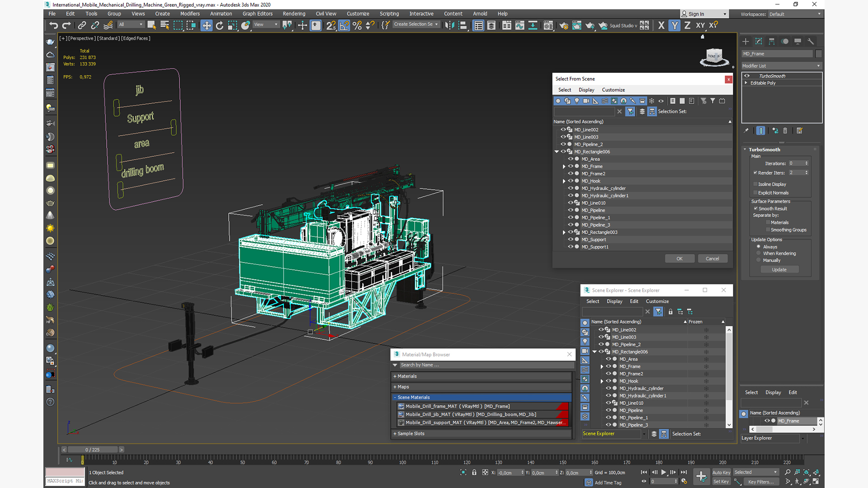Open the Workspaces Default dropdown
868x488 pixels.
coord(795,14)
